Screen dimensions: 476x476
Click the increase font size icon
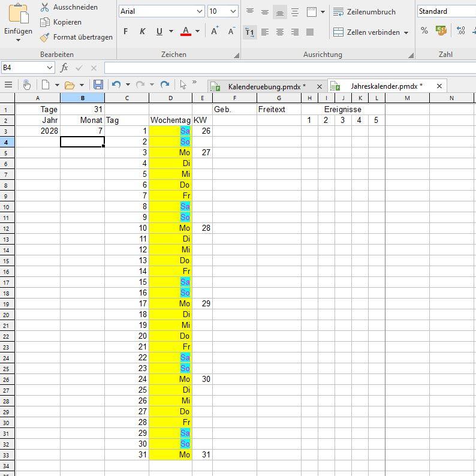click(215, 31)
